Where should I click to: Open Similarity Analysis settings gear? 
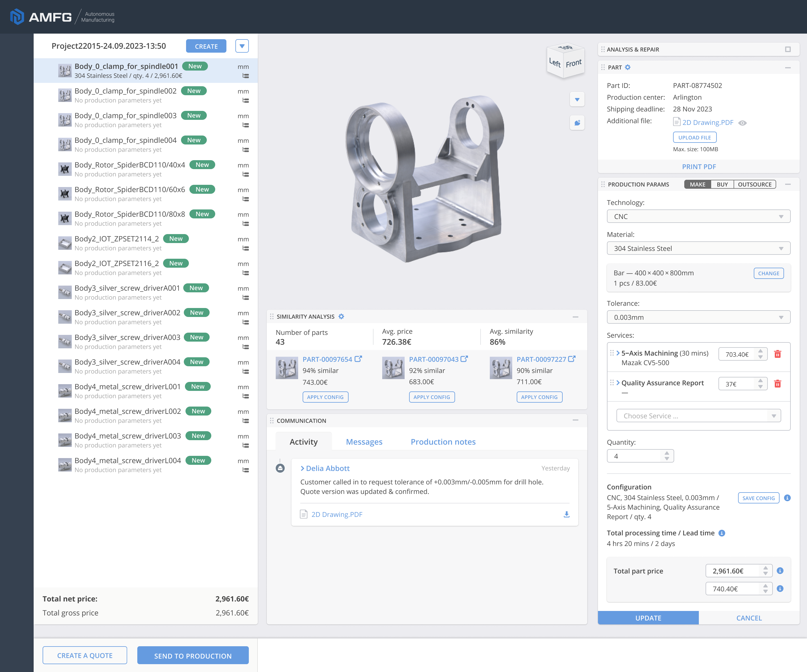coord(341,316)
